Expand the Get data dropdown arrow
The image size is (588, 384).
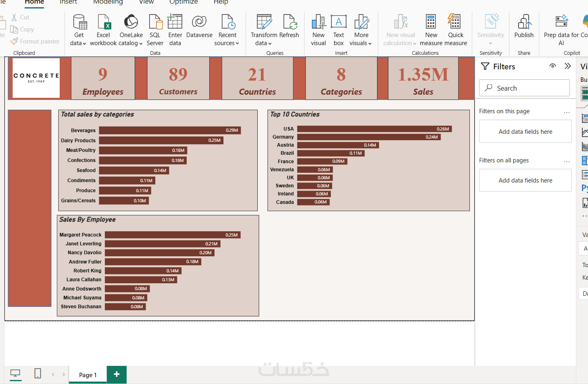point(84,44)
